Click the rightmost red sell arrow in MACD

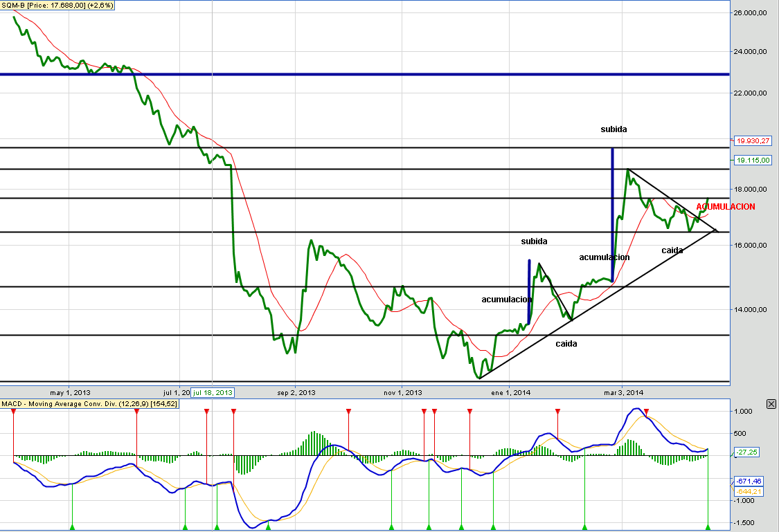tap(647, 412)
